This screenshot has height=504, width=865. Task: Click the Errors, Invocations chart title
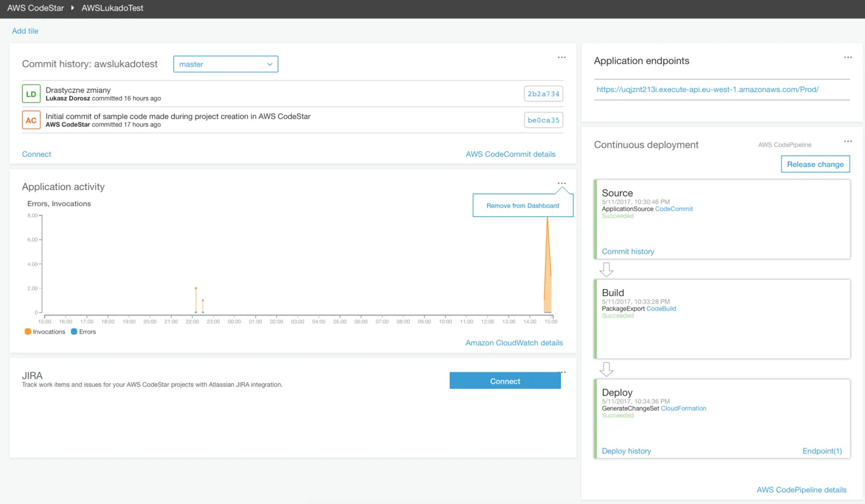coord(59,203)
